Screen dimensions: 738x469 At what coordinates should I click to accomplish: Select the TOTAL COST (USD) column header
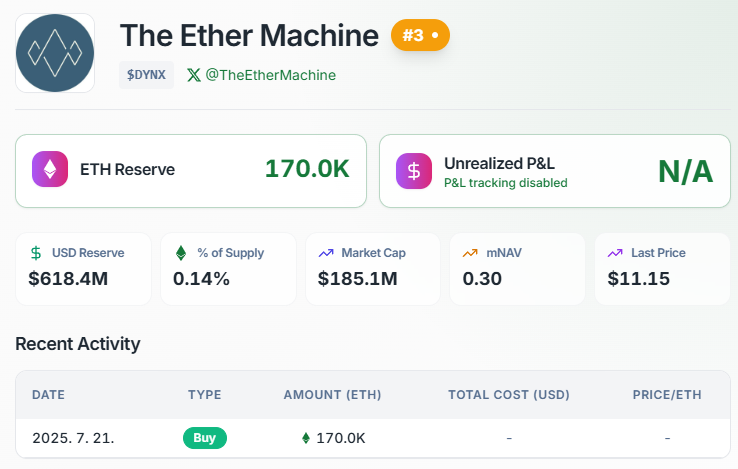[509, 395]
